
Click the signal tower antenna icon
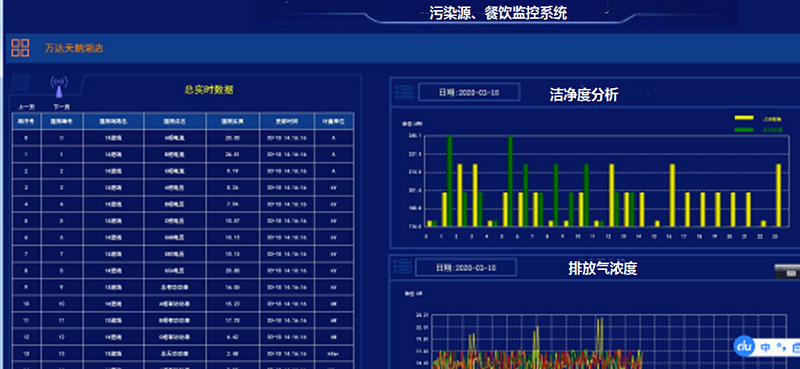coord(59,87)
